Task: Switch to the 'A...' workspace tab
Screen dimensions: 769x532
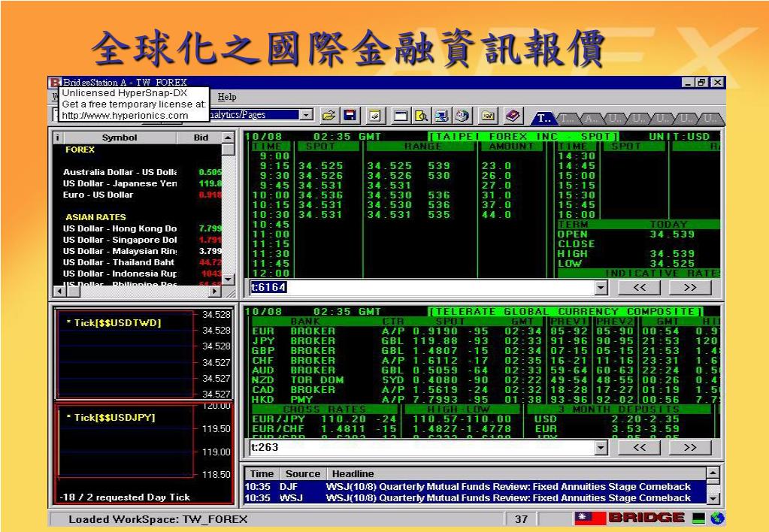Action: coord(591,118)
